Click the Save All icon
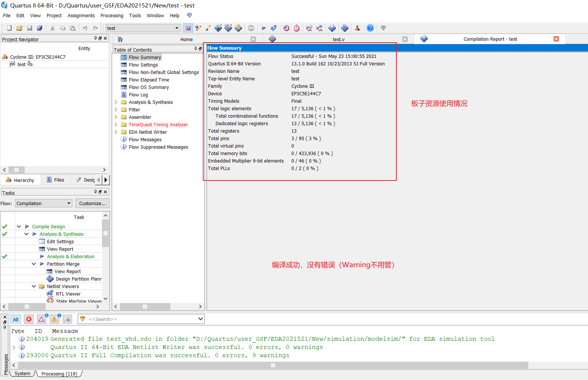Viewport: 588px width, 380px height. pos(40,28)
